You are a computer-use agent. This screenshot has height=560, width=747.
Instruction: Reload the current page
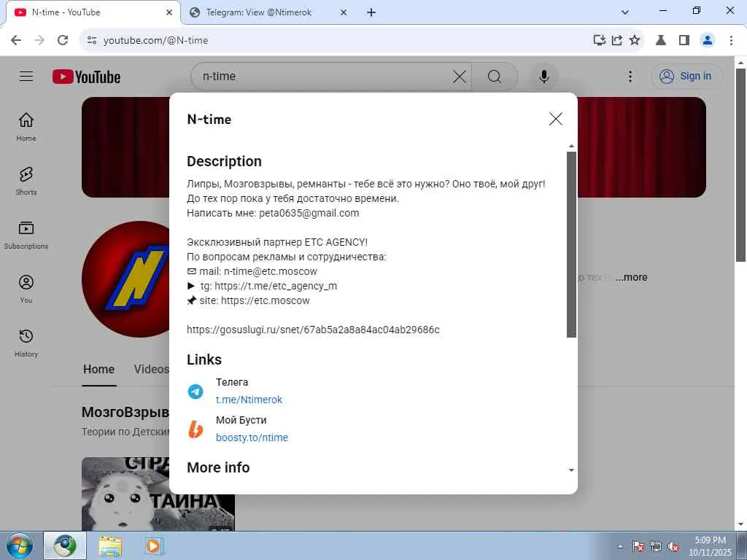pyautogui.click(x=63, y=40)
